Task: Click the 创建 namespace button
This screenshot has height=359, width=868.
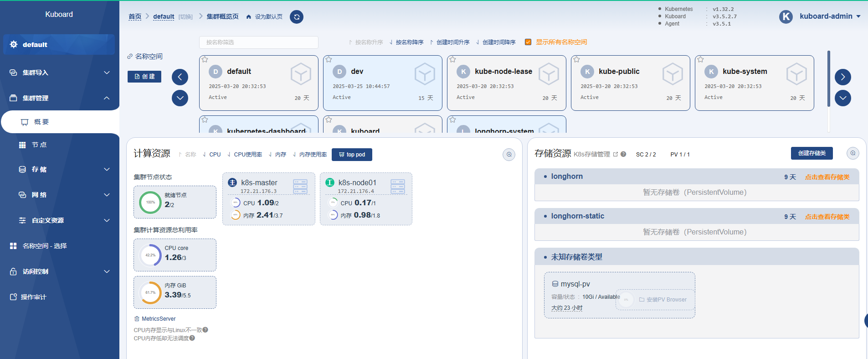Action: coord(144,77)
